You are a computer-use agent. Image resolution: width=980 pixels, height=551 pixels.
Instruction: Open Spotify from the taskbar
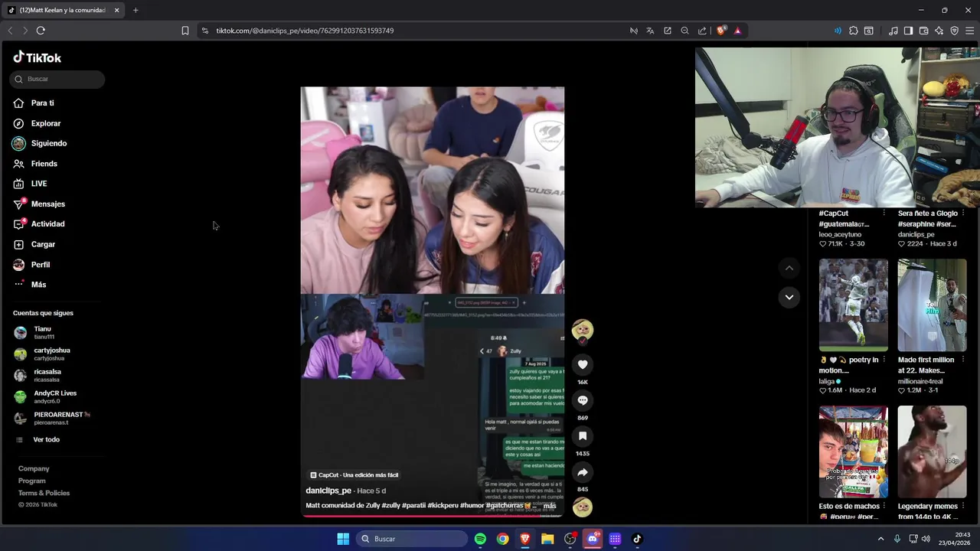tap(480, 539)
